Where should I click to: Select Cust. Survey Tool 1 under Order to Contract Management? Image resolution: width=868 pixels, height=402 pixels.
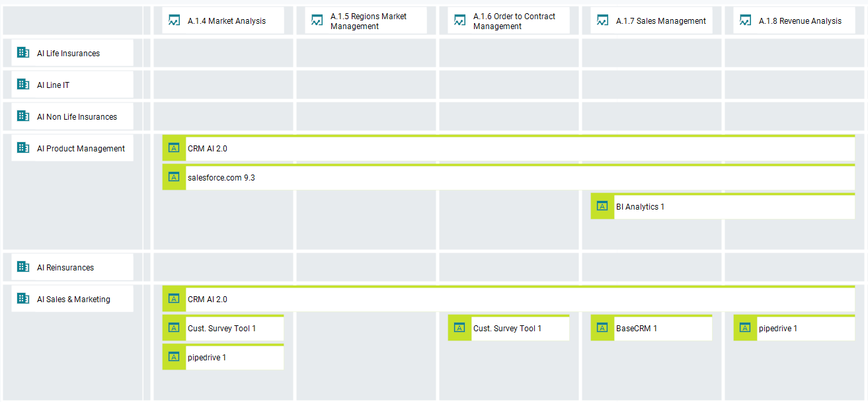508,327
